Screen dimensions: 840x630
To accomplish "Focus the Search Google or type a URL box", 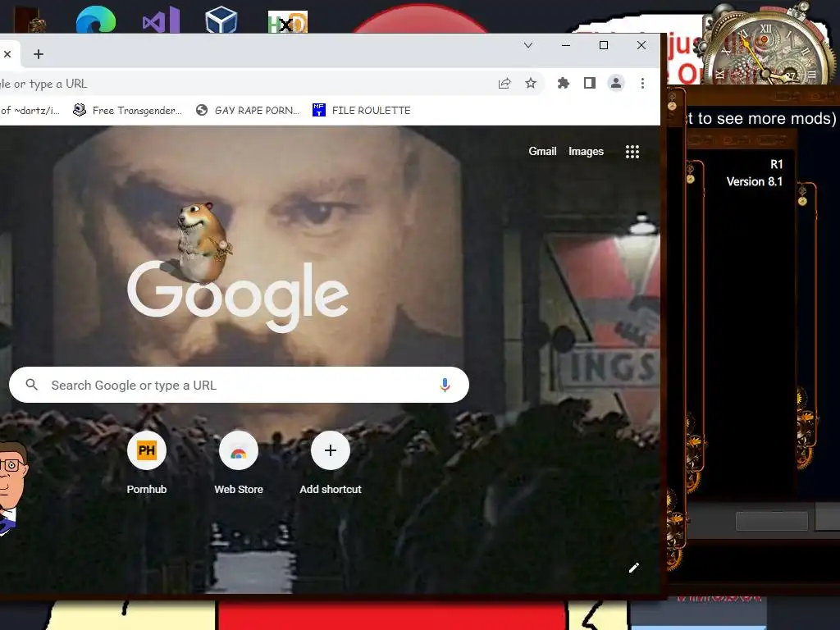I will [239, 385].
